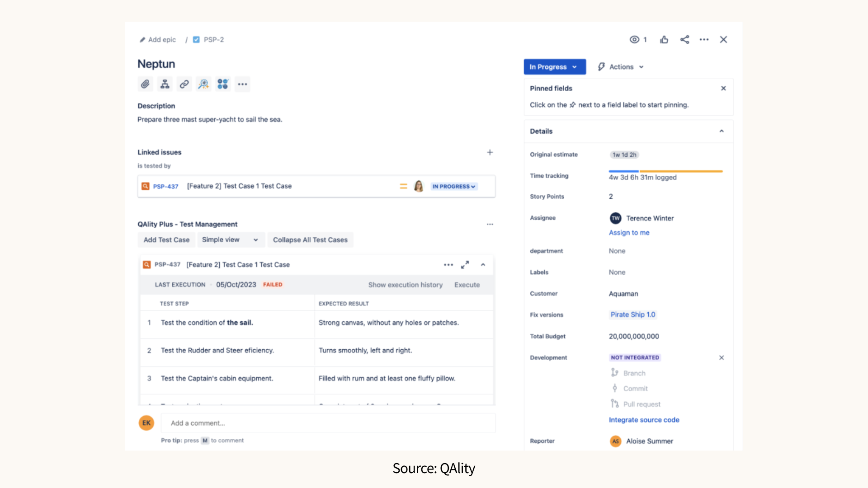
Task: Vote with the thumbs-up icon
Action: point(664,39)
